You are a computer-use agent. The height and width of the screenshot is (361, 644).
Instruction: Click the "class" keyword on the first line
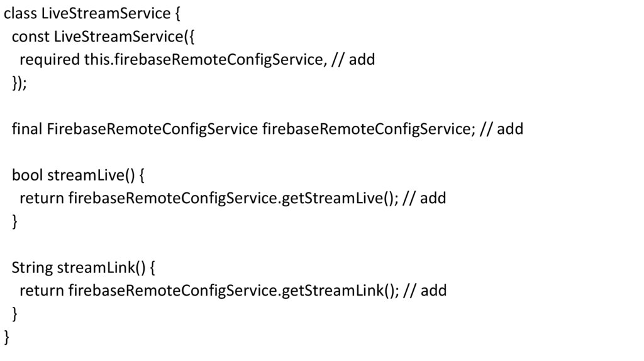click(x=19, y=14)
